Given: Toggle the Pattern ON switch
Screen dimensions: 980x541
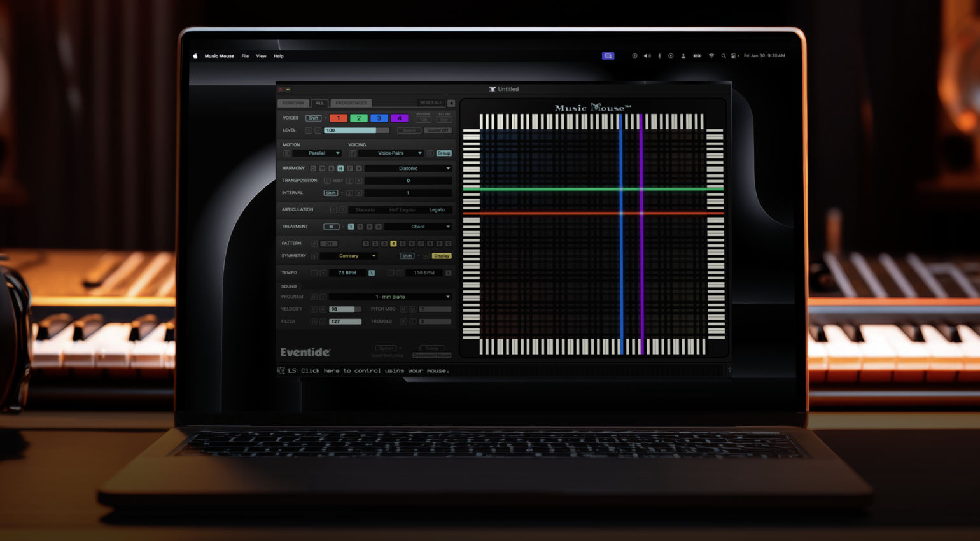Looking at the screenshot, I should (x=329, y=244).
